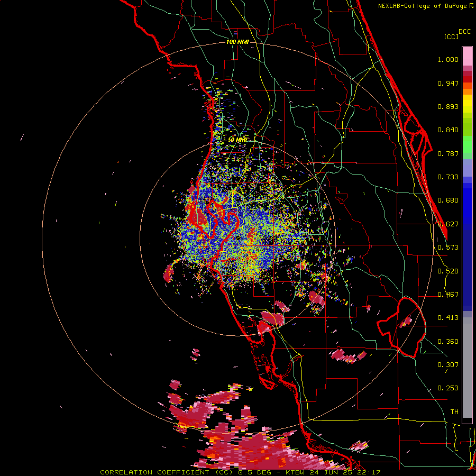Click the DCC label above the color bar
This screenshot has height=476, width=476.
[x=465, y=32]
